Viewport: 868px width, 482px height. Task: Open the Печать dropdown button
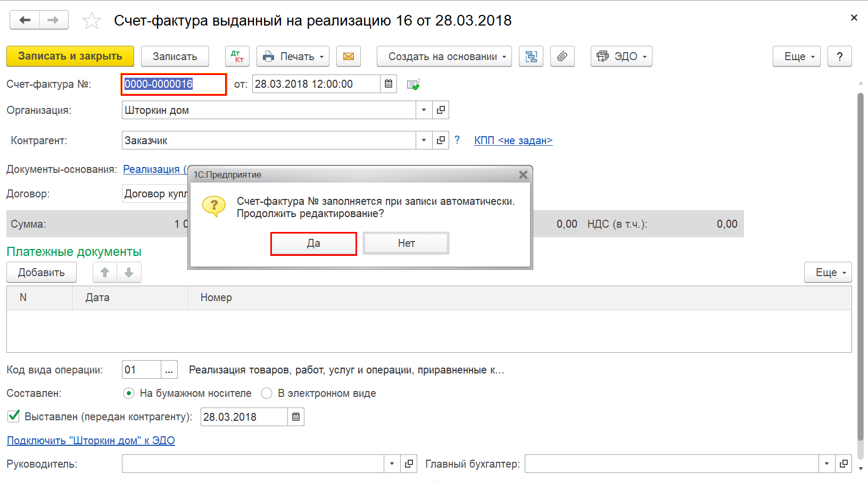[x=293, y=56]
